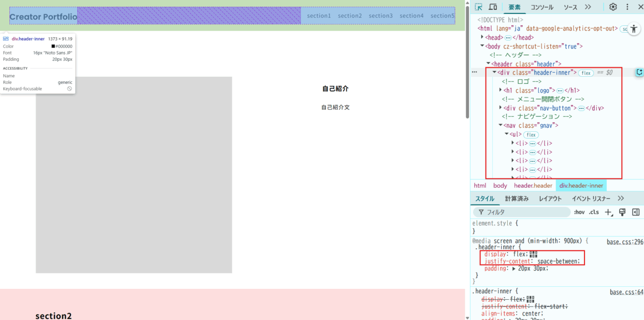The width and height of the screenshot is (644, 320).
Task: Open base.css:296 source link
Action: (625, 242)
